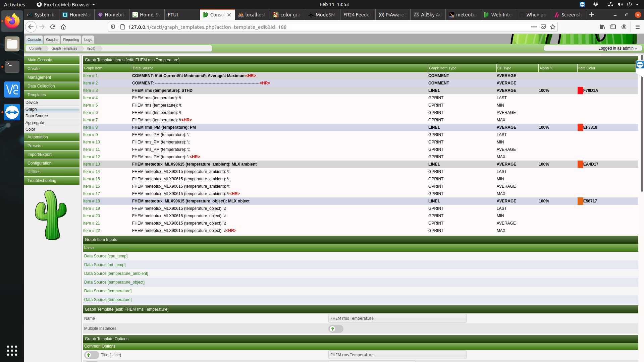Click the cactus logo in the sidebar

coord(51,215)
